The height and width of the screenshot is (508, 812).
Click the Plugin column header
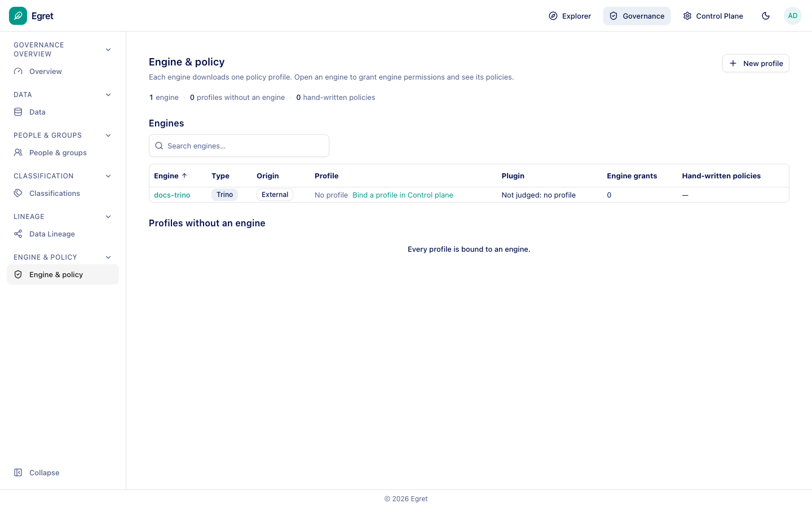coord(513,176)
